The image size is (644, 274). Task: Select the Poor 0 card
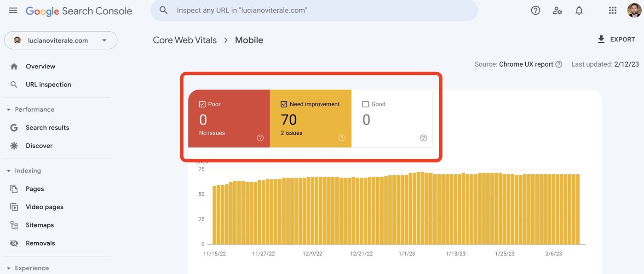(x=229, y=119)
